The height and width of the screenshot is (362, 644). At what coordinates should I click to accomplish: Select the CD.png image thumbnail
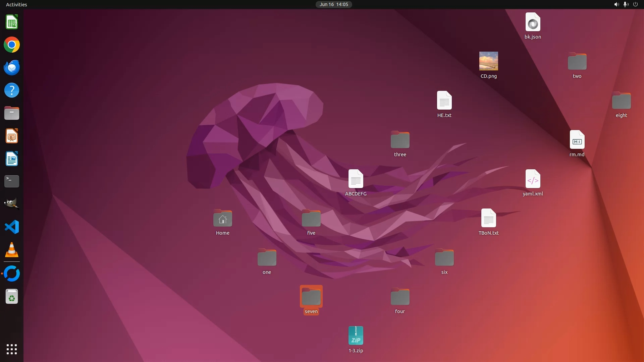[x=488, y=61]
